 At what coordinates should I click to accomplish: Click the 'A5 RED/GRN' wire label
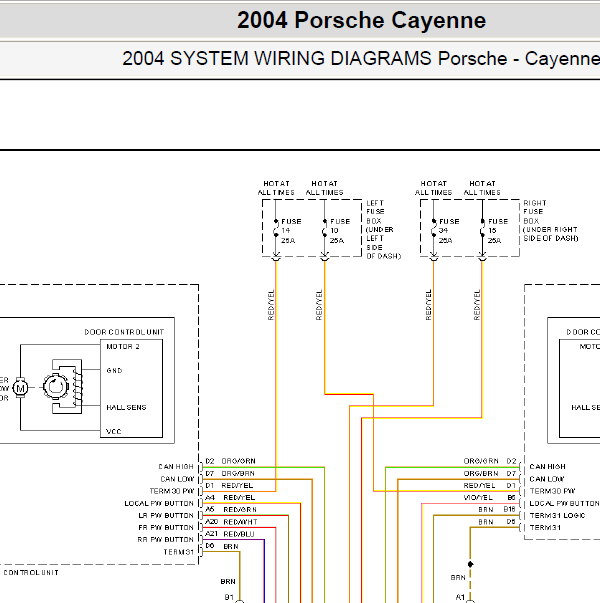click(x=231, y=510)
